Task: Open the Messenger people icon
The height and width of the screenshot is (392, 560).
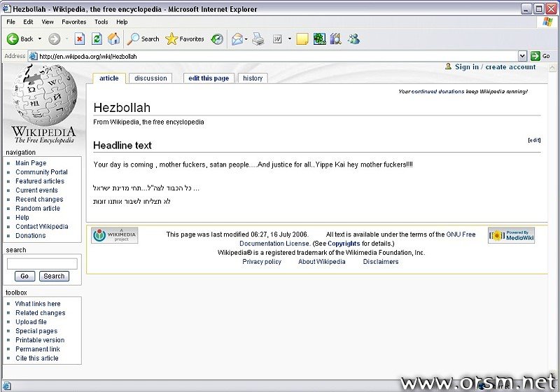Action: 353,39
